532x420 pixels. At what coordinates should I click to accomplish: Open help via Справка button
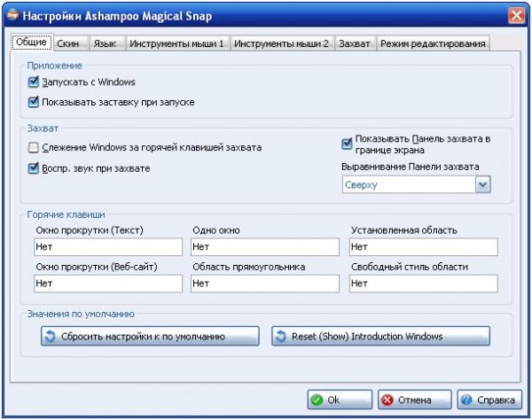click(489, 400)
